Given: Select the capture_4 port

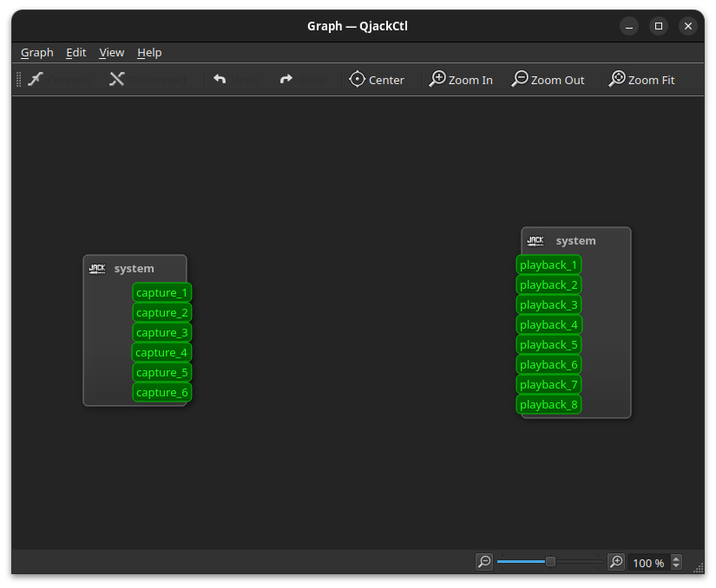Looking at the screenshot, I should tap(161, 353).
